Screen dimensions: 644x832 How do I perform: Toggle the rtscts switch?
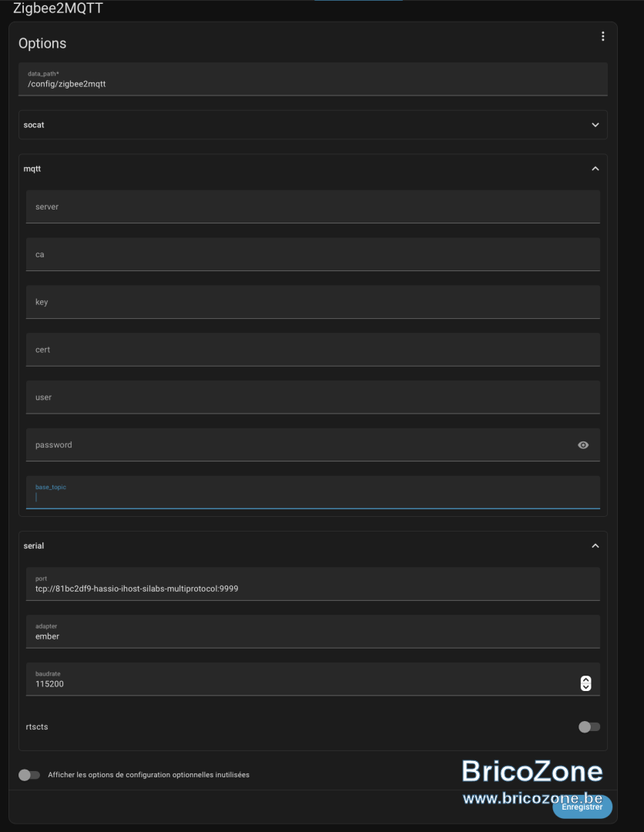tap(589, 727)
